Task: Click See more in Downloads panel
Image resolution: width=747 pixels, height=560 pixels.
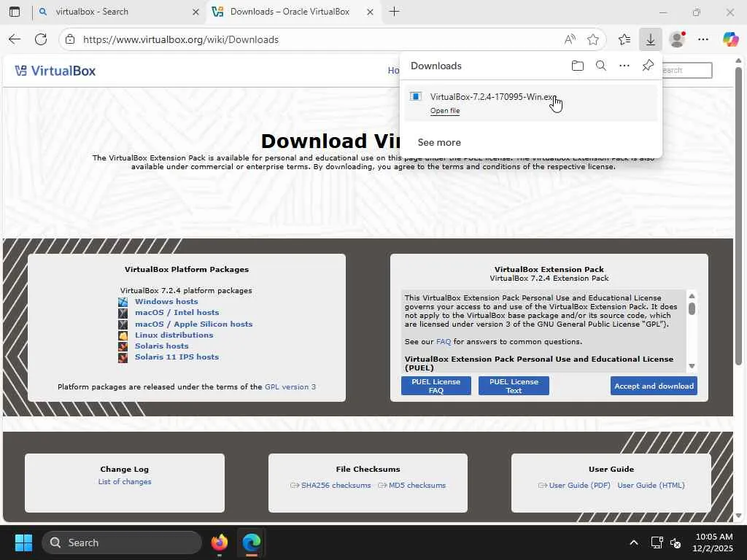Action: pos(439,142)
